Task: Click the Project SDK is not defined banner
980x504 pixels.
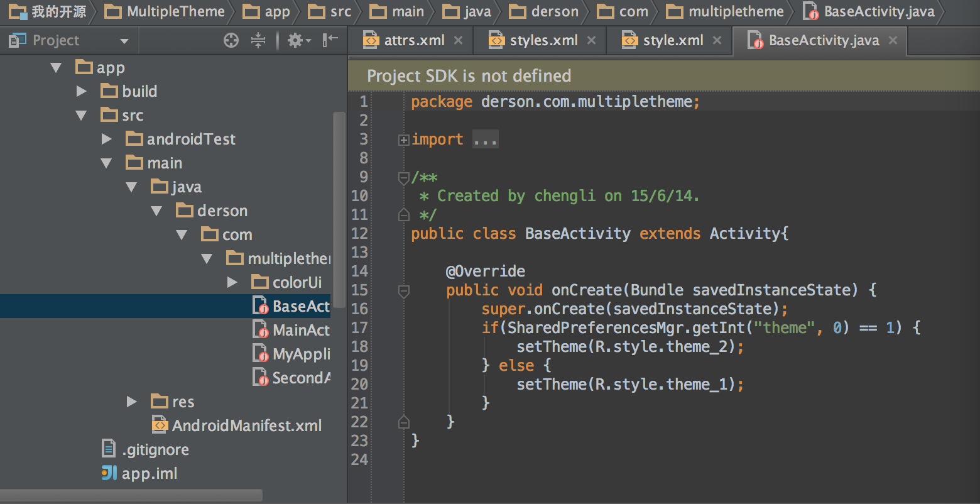Action: point(663,76)
